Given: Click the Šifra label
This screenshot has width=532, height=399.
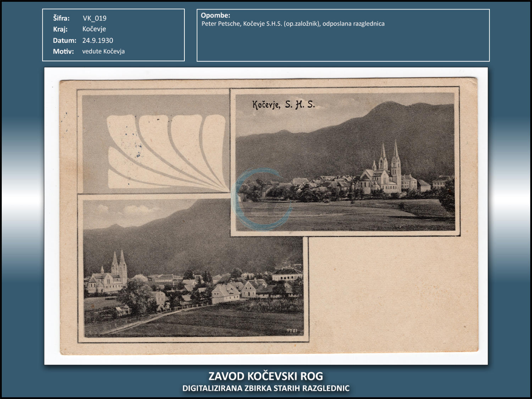Looking at the screenshot, I should coord(61,18).
